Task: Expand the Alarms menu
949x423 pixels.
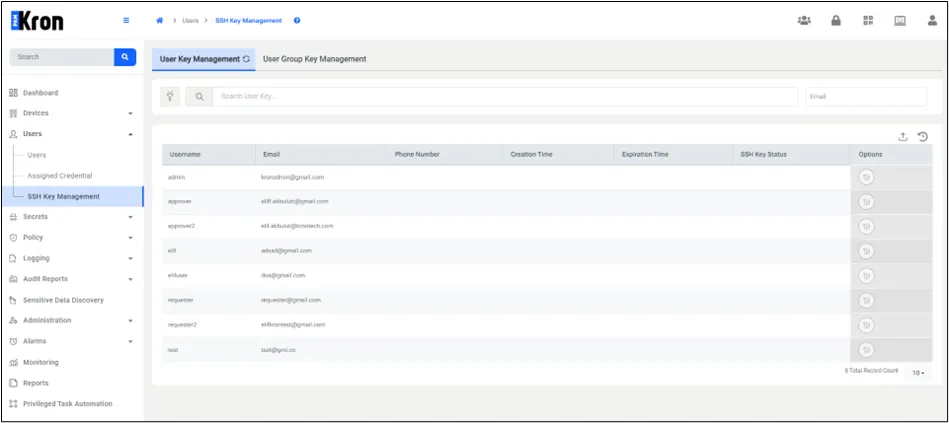Action: pyautogui.click(x=131, y=342)
